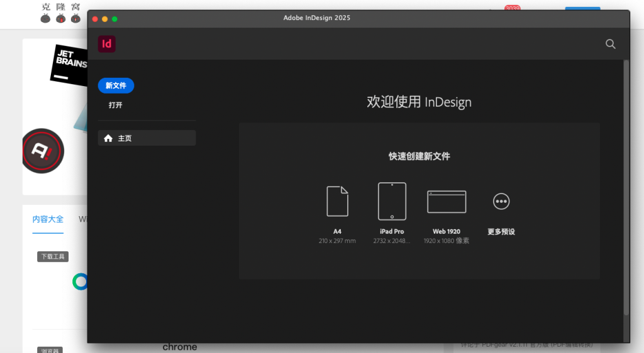Screen dimensions: 644x353
Task: Click the 欢迎使用 InDesign heading
Action: [x=419, y=102]
